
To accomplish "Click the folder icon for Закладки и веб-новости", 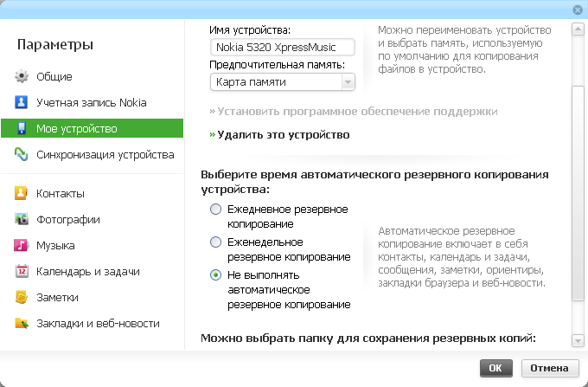I will point(22,323).
